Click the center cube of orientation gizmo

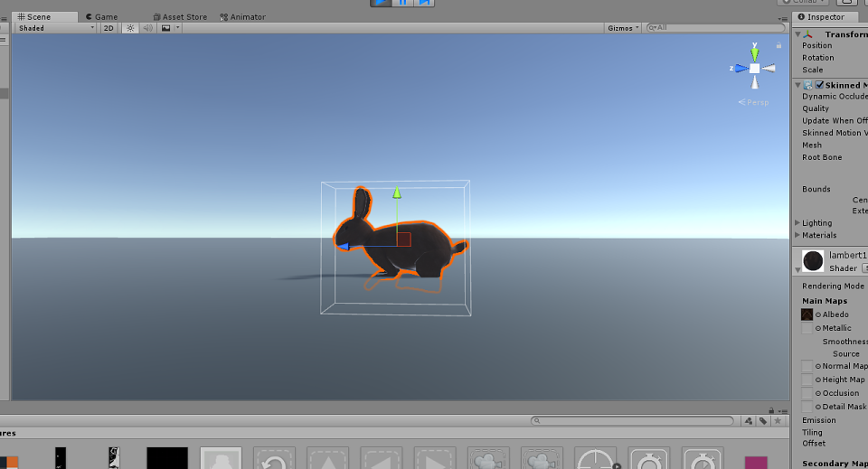tap(754, 69)
